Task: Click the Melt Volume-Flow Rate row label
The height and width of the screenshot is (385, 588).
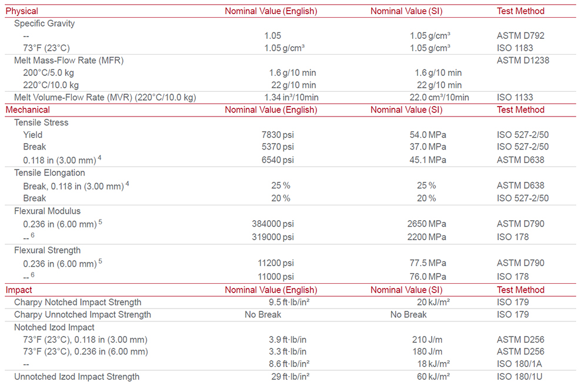Action: tap(105, 98)
